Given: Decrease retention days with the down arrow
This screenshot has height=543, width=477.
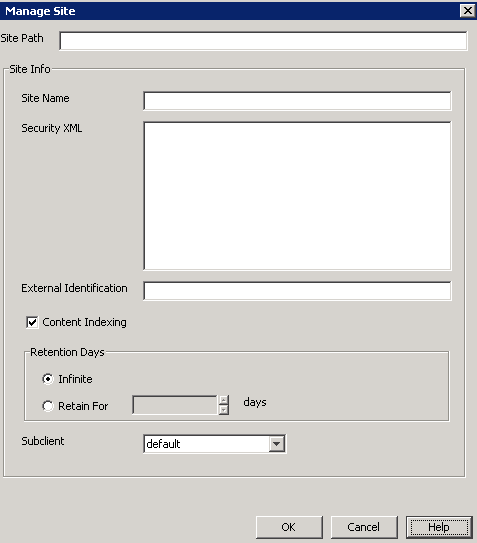Looking at the screenshot, I should pyautogui.click(x=224, y=410).
